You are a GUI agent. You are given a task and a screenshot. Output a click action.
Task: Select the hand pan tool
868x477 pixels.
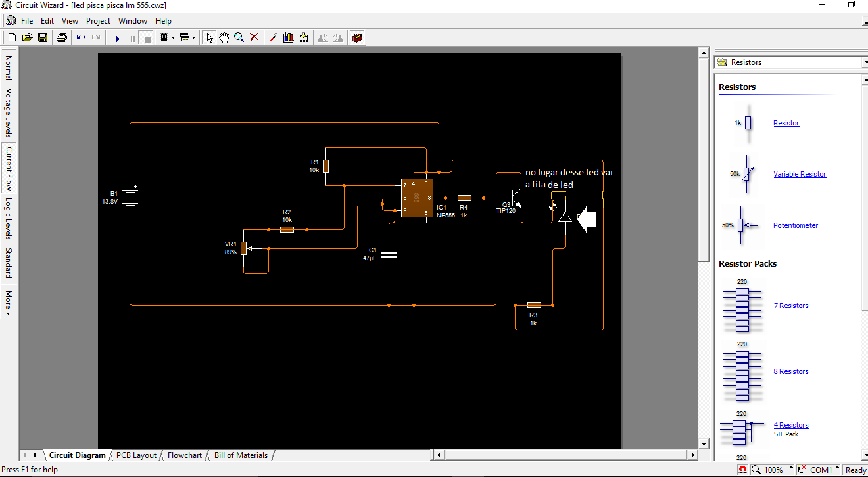tap(224, 37)
